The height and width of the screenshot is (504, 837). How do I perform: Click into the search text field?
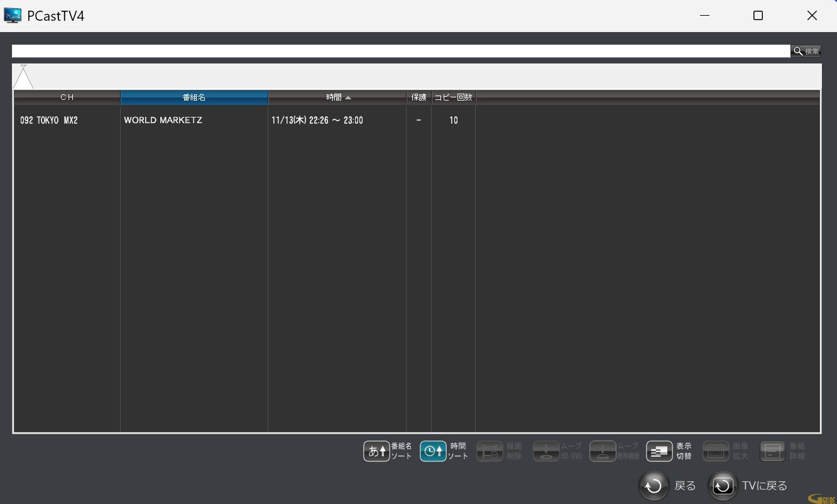(400, 52)
